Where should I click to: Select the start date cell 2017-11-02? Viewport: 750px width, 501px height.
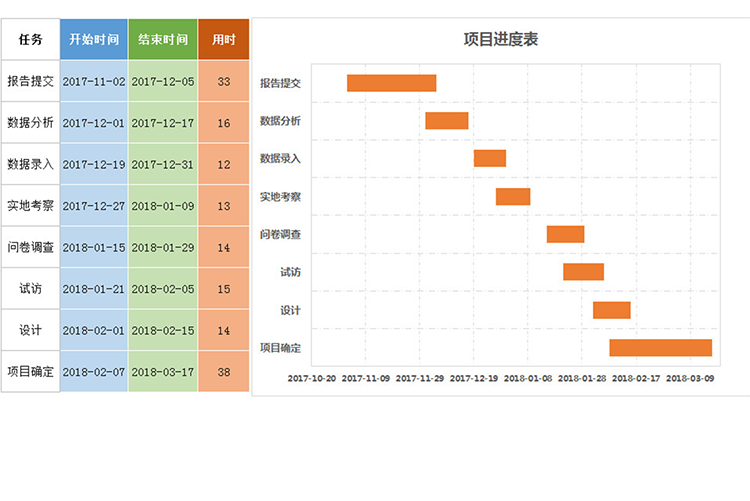click(94, 82)
